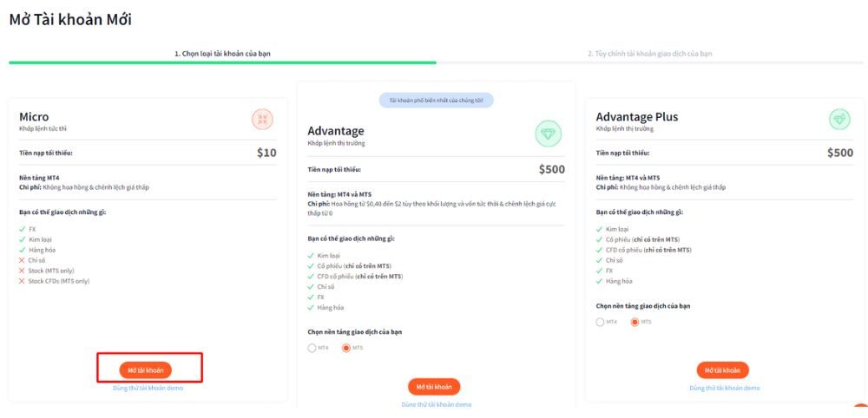
Task: Switch to step 2 'Tùy chỉnh tài khoản giao dịch'
Action: (x=649, y=54)
